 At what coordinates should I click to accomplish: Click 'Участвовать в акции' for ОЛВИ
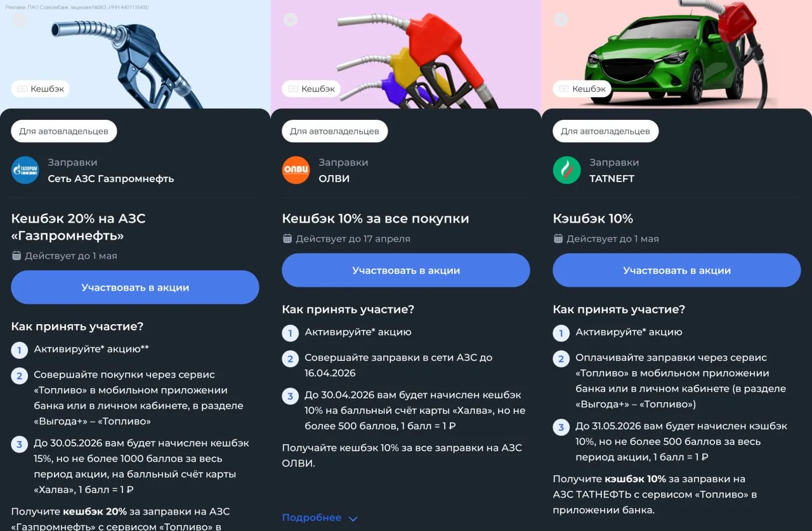pyautogui.click(x=406, y=270)
